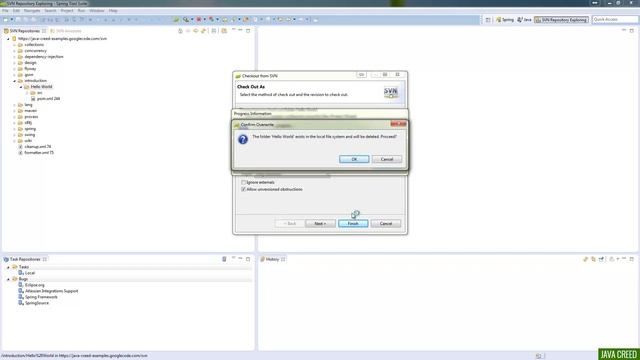Switch to the Spring perspective
Image resolution: width=640 pixels, height=360 pixels.
[505, 20]
